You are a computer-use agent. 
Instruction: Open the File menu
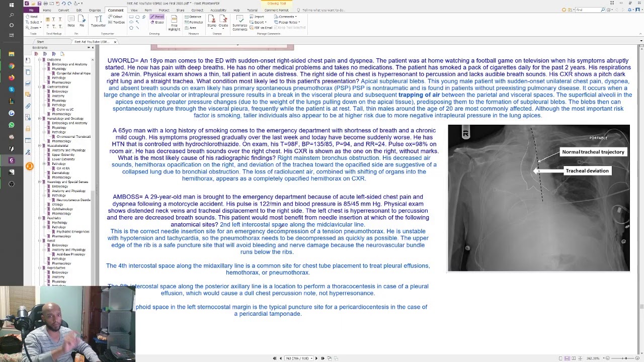pyautogui.click(x=31, y=10)
